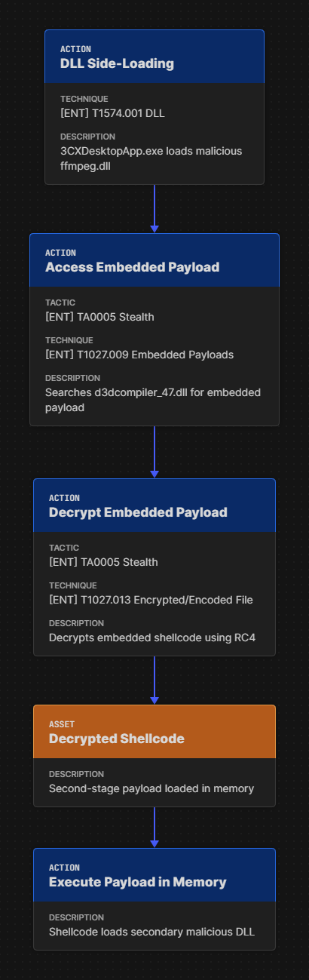The image size is (309, 980).
Task: Click the Access Embedded Payload node title
Action: pos(133,267)
